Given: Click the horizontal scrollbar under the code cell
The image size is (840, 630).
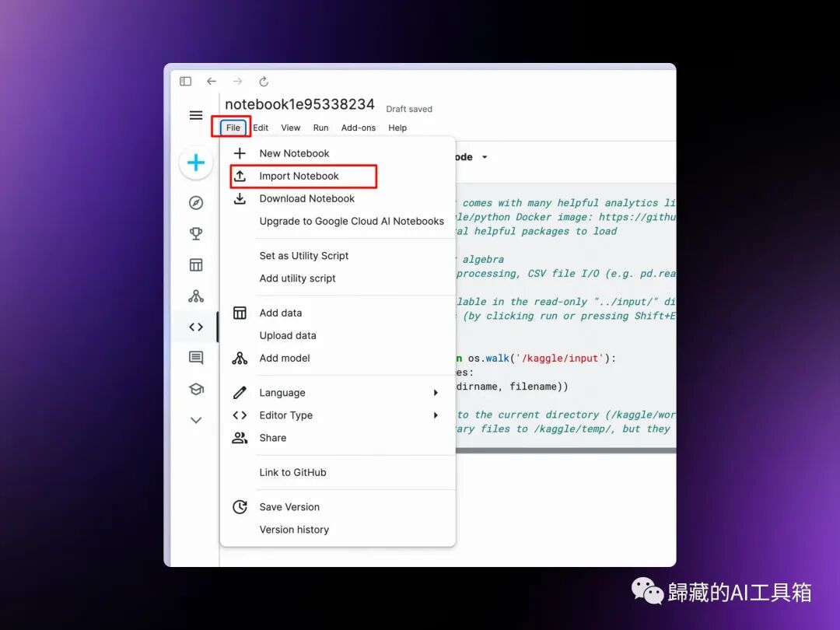Looking at the screenshot, I should click(x=565, y=450).
